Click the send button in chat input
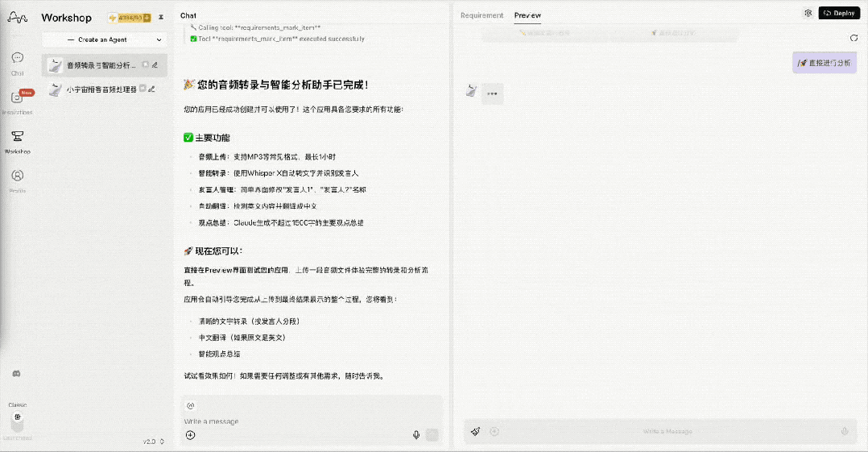This screenshot has height=452, width=868. point(432,435)
